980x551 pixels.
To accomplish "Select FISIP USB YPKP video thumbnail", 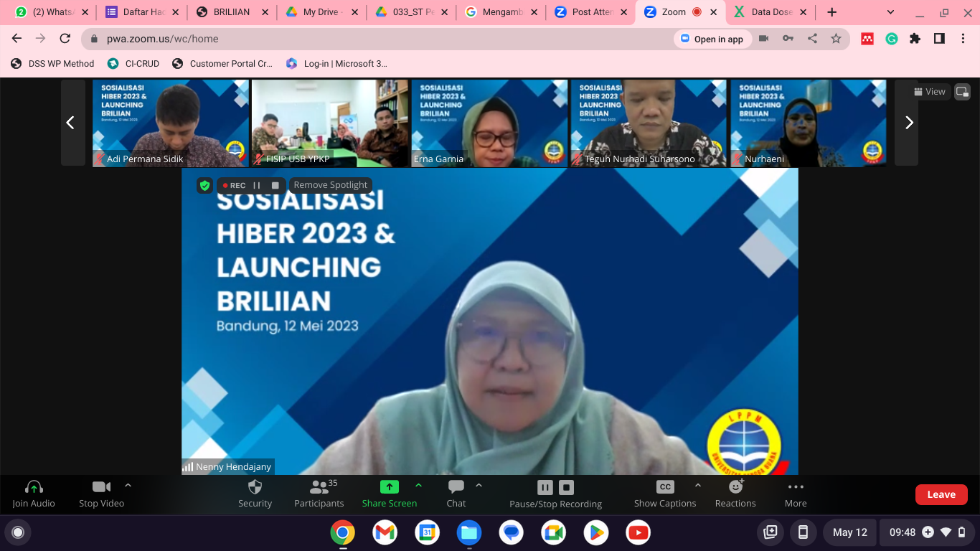I will tap(330, 123).
